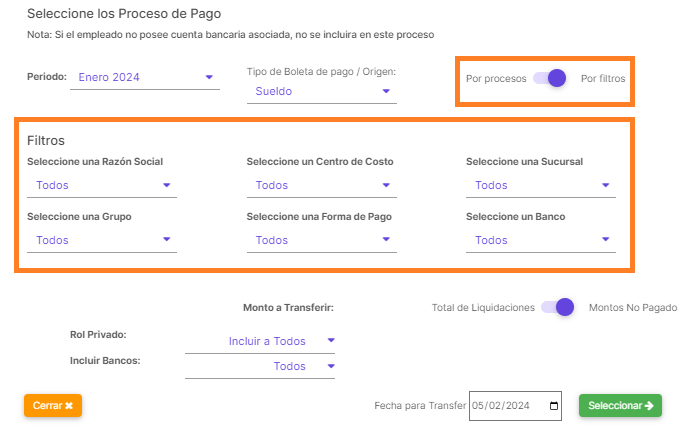The image size is (682, 436).
Task: Click the arrow next to Sueldo
Action: [387, 92]
